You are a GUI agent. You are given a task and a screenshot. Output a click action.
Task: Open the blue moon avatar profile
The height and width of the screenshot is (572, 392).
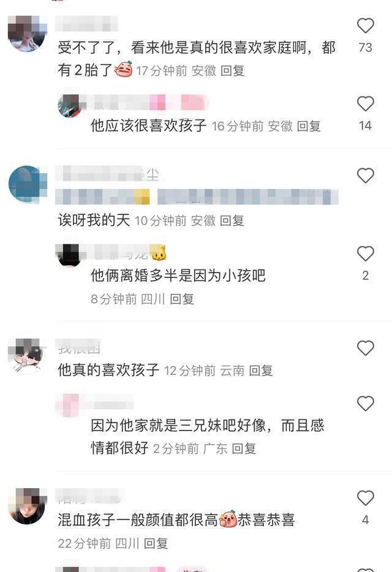point(28,184)
